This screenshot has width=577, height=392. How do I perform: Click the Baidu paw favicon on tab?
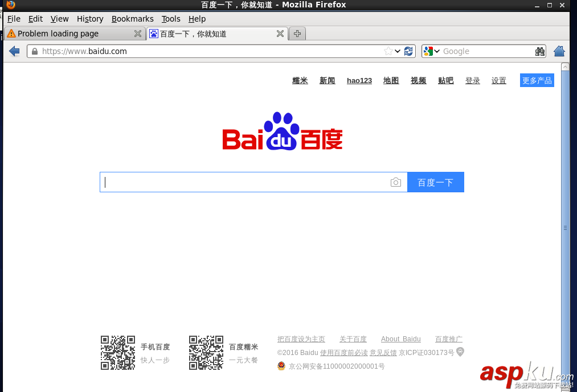[x=154, y=34]
